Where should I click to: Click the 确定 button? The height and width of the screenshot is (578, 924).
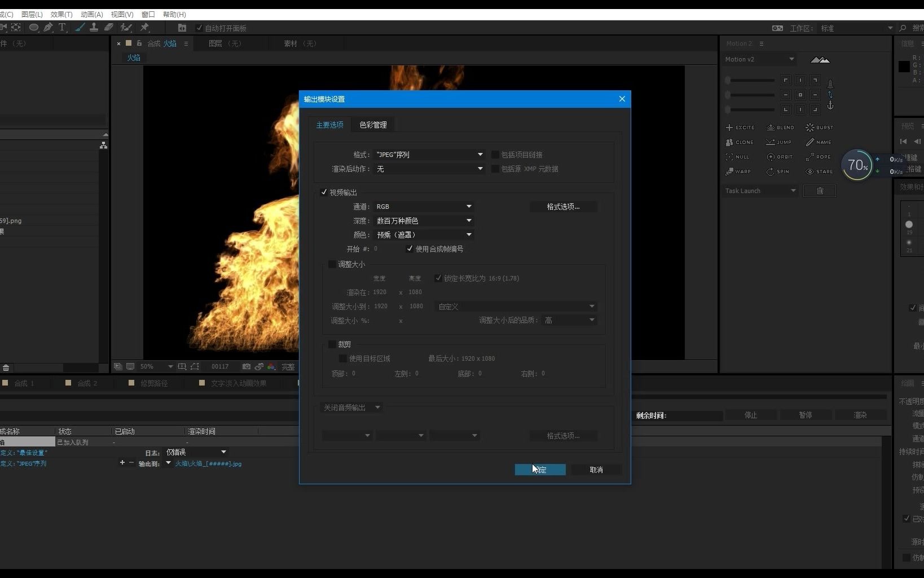tap(540, 470)
